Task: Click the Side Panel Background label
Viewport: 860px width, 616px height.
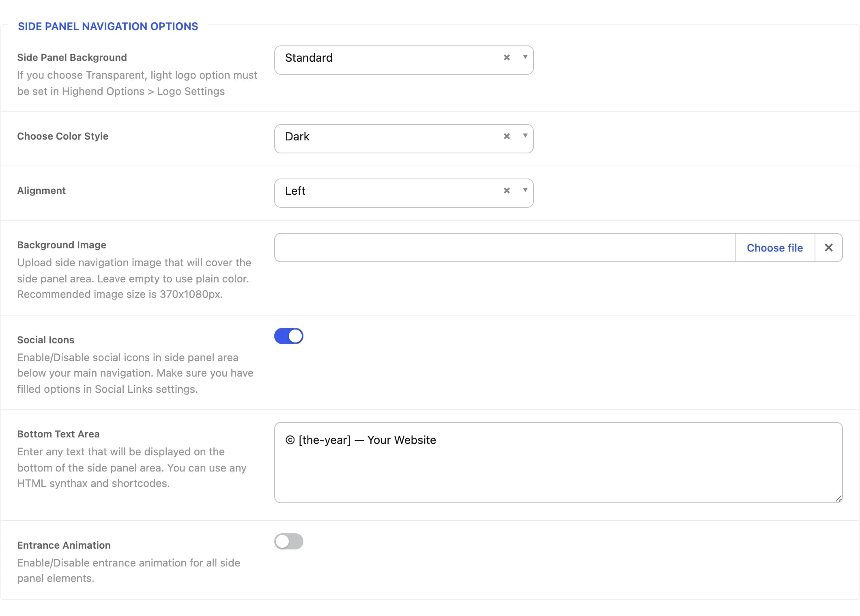Action: pyautogui.click(x=72, y=58)
